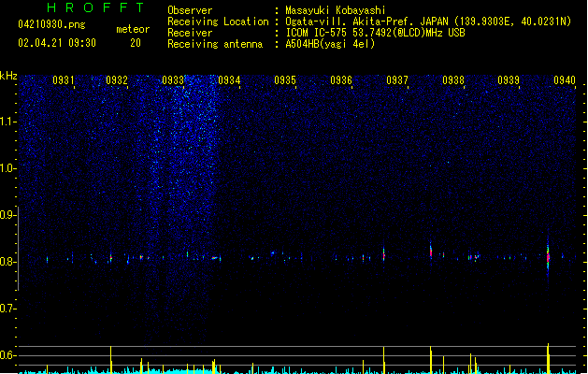The height and width of the screenshot is (374, 588).
Task: Click the 0.6 kHz axis label
Action: point(7,355)
